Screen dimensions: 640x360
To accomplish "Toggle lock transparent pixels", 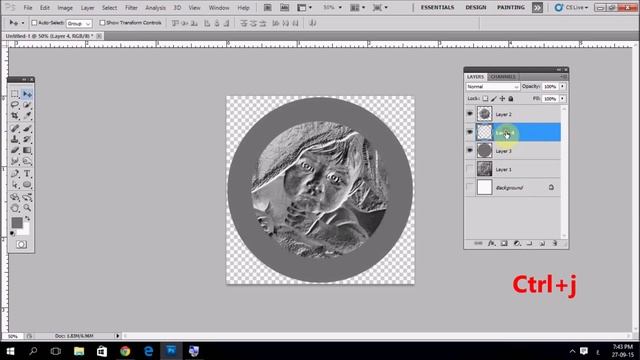I will 485,98.
